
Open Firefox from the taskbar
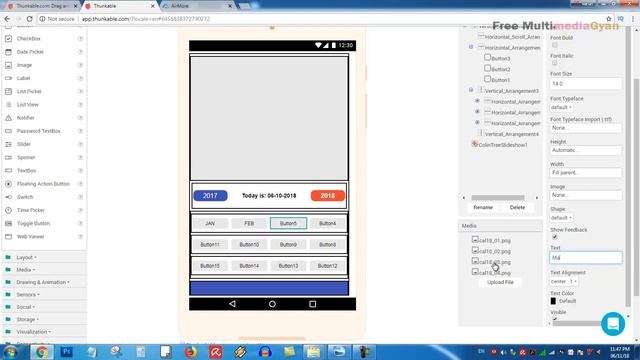(x=191, y=352)
